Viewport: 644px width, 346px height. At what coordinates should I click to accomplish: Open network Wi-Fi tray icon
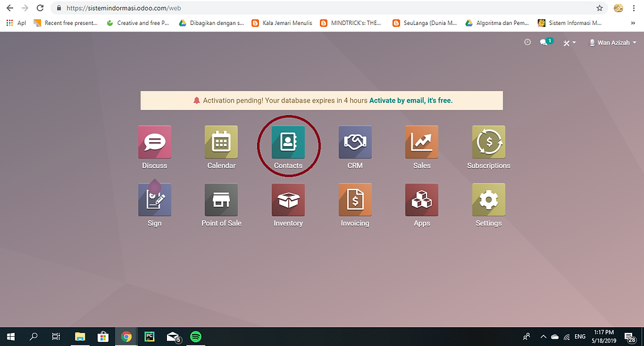point(566,337)
